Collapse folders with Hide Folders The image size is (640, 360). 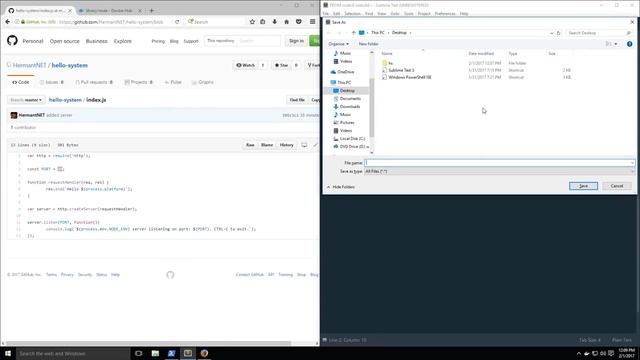click(x=341, y=187)
